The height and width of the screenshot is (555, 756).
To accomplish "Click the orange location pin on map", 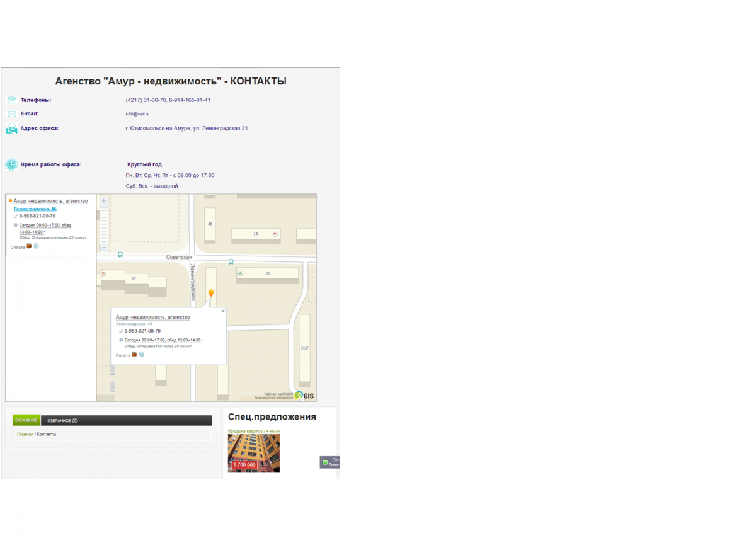I will tap(211, 293).
